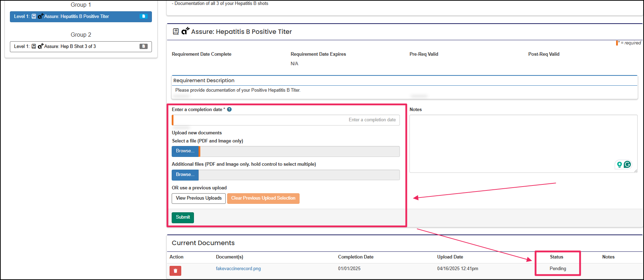Screen dimensions: 644x280
Task: Click the Group 1 heading
Action: click(x=81, y=5)
